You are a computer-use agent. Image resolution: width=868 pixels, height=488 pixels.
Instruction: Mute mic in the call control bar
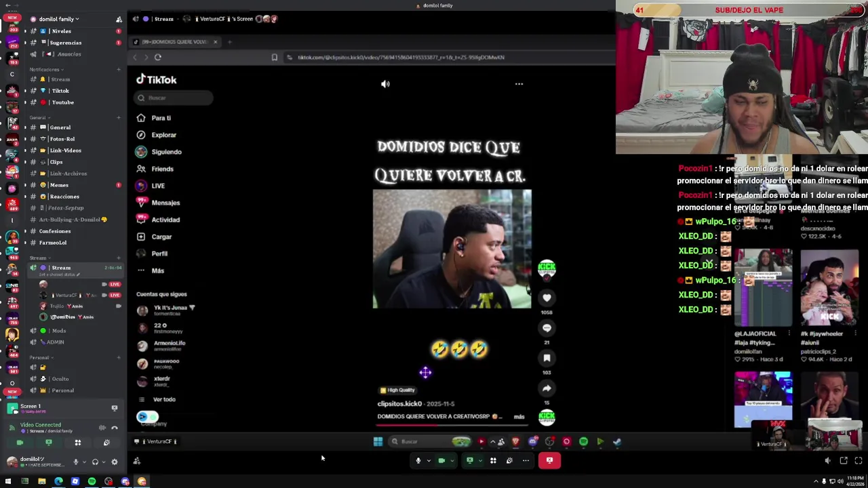(x=418, y=460)
